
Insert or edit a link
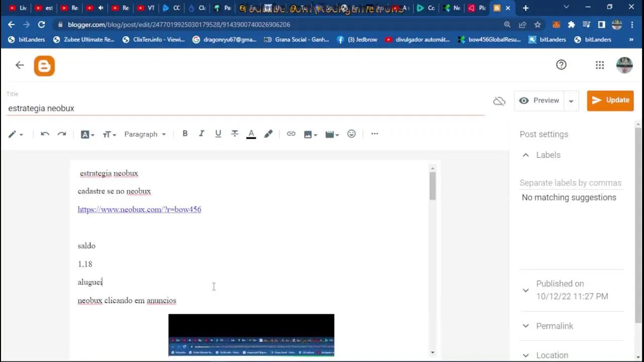291,134
